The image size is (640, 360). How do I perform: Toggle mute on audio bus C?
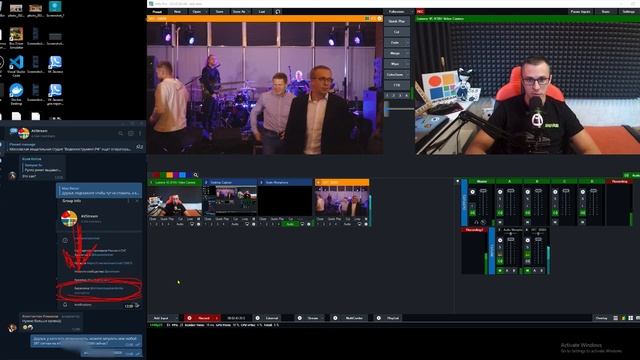click(555, 213)
